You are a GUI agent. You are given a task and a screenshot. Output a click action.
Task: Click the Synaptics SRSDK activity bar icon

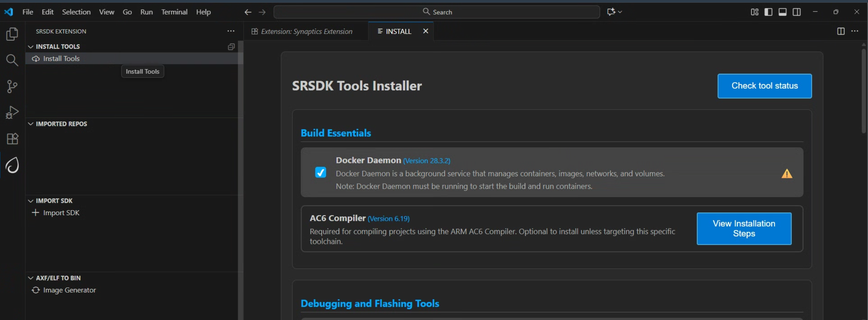[x=12, y=165]
